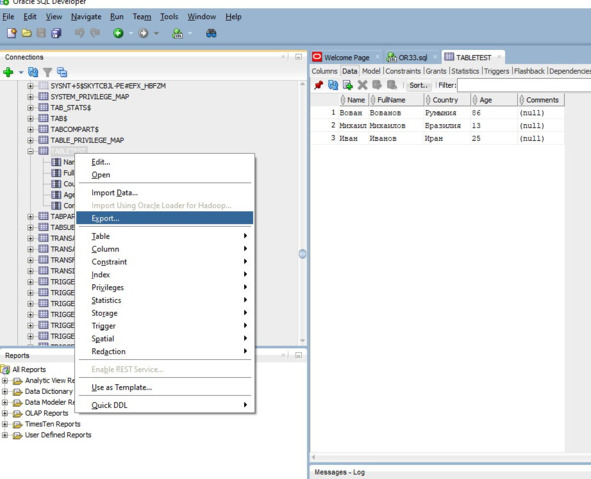Click the green New Connection plus icon

pos(8,72)
